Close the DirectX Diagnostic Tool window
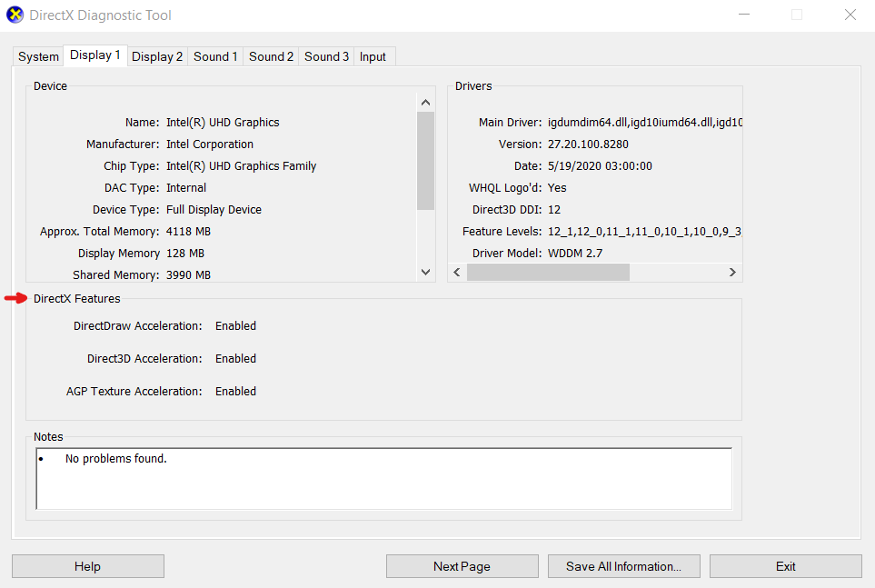The image size is (875, 588). click(850, 15)
